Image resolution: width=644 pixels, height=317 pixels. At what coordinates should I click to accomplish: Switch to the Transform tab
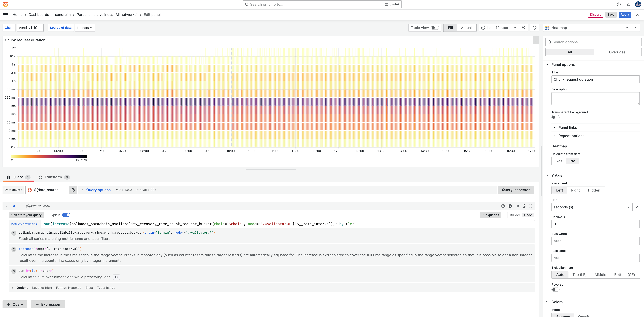tap(54, 177)
